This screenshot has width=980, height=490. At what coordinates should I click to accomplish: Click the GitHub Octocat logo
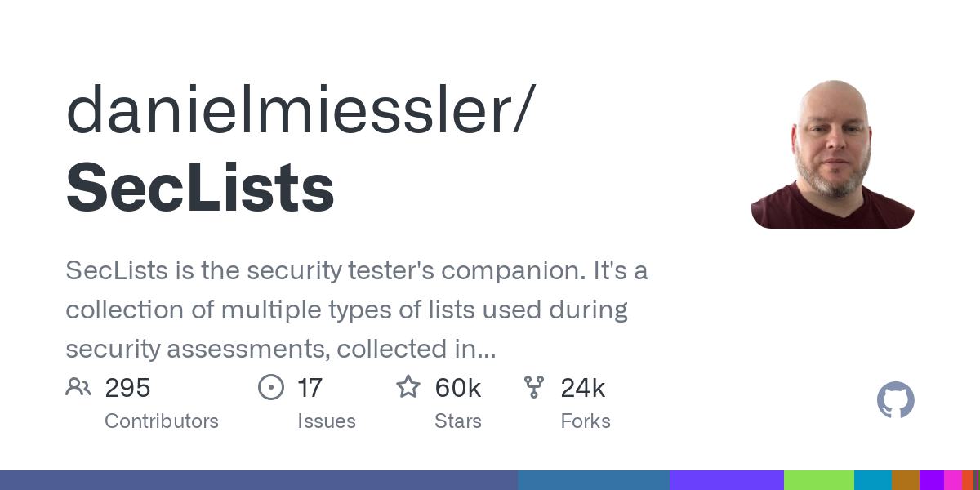(x=896, y=401)
